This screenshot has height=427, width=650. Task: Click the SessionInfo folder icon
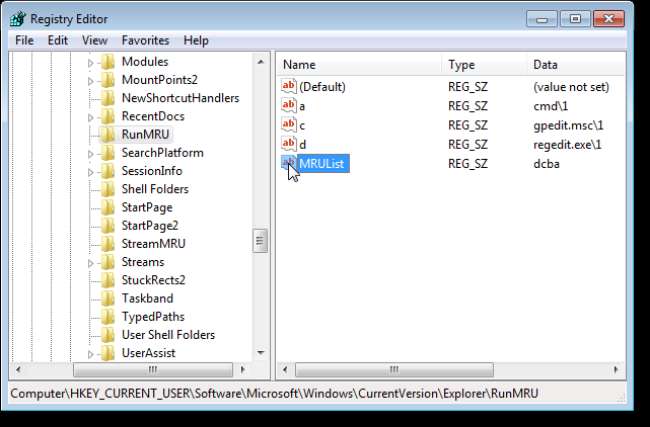(x=108, y=171)
